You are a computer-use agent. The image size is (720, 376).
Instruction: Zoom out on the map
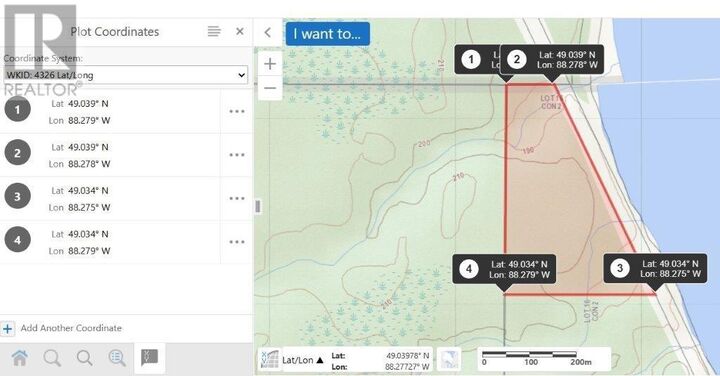pyautogui.click(x=270, y=88)
